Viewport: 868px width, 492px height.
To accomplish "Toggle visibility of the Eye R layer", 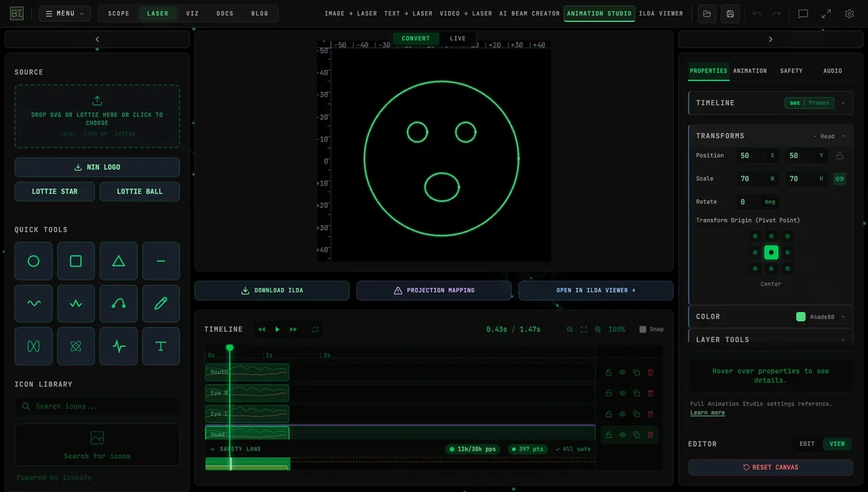I will [623, 393].
